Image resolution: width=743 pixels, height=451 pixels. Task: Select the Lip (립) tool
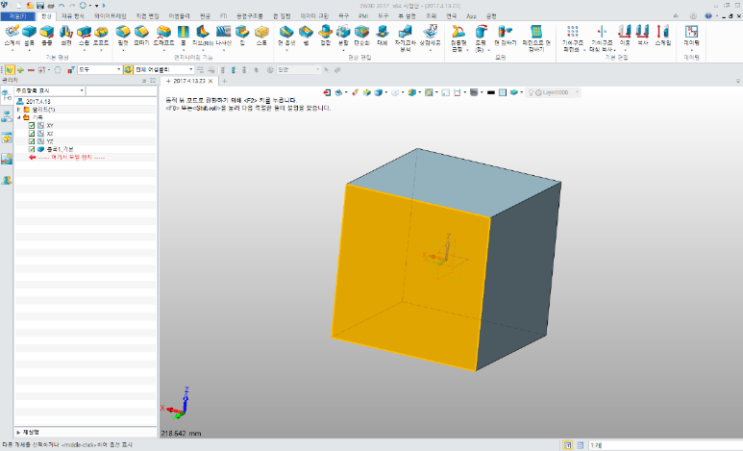click(242, 36)
